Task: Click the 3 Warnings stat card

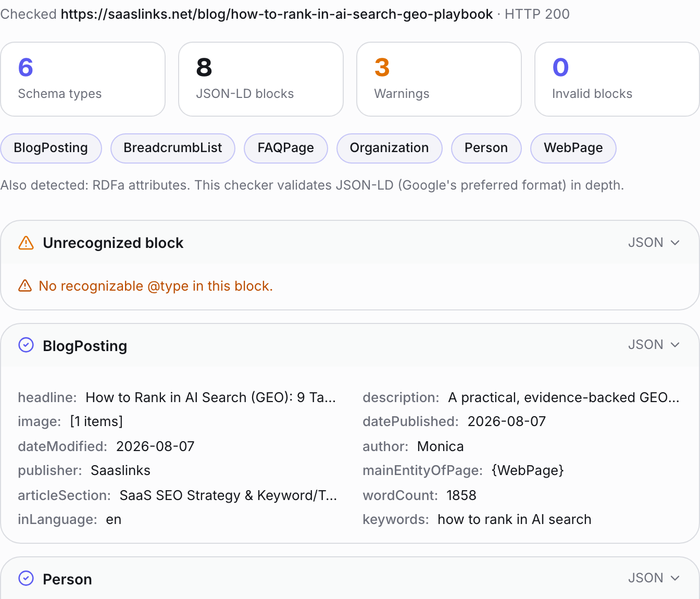Action: click(x=439, y=79)
